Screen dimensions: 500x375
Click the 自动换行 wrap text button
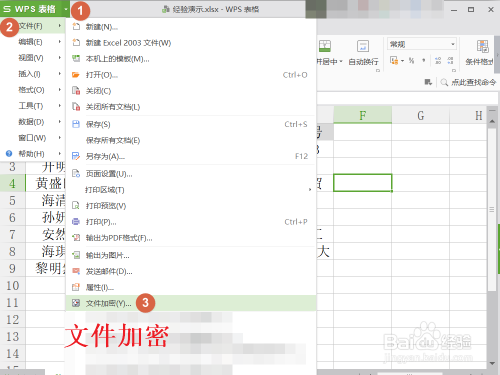pos(363,53)
